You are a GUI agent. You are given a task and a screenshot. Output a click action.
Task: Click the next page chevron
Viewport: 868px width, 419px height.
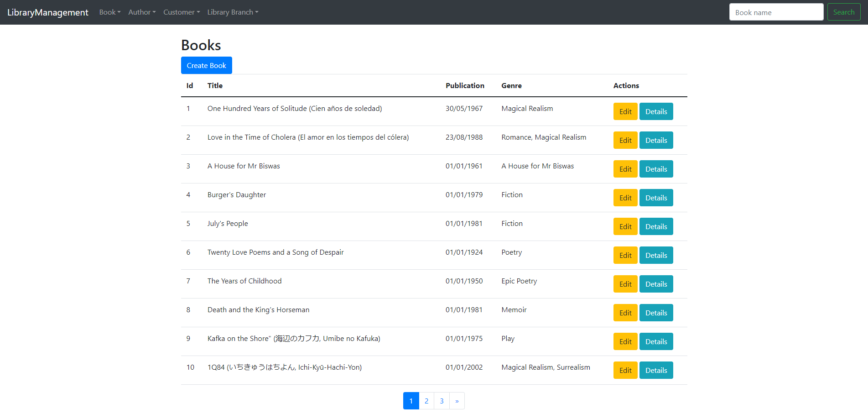(x=457, y=401)
